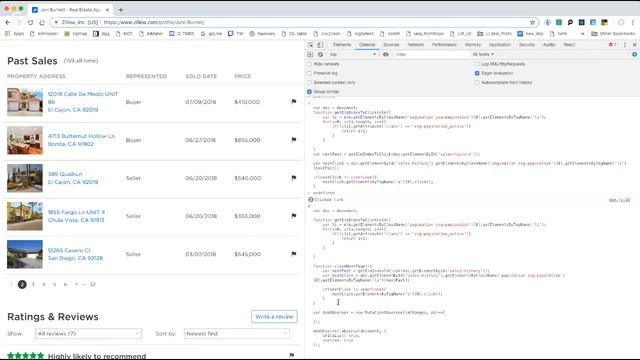The image size is (640, 360).
Task: Bookmark this page with the star icon
Action: coord(533,22)
